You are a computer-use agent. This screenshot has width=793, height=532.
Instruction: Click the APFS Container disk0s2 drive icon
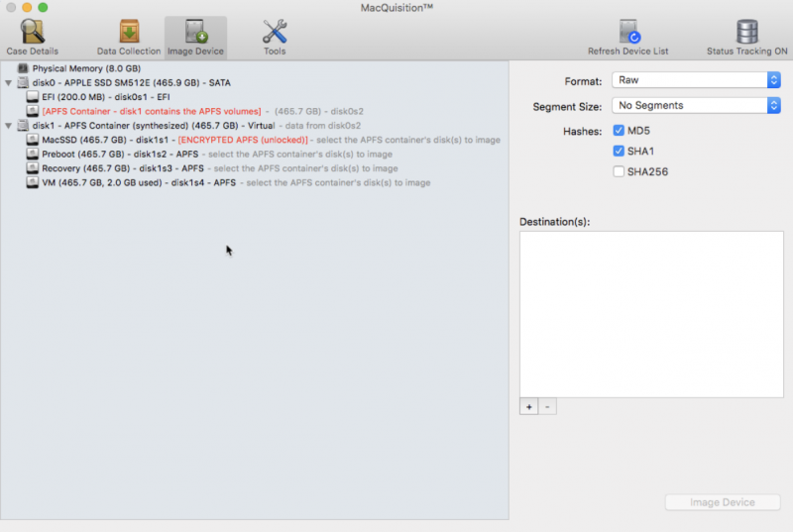(33, 111)
